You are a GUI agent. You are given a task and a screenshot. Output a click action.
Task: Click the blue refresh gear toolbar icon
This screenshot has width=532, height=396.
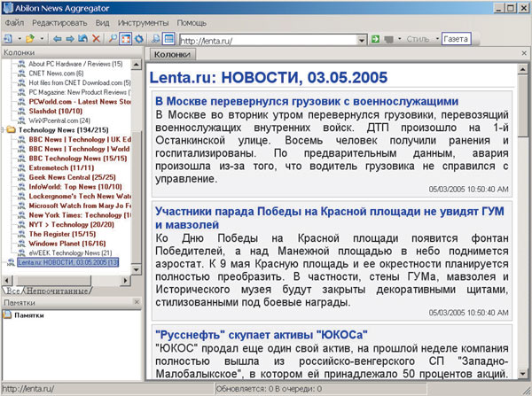(x=138, y=40)
